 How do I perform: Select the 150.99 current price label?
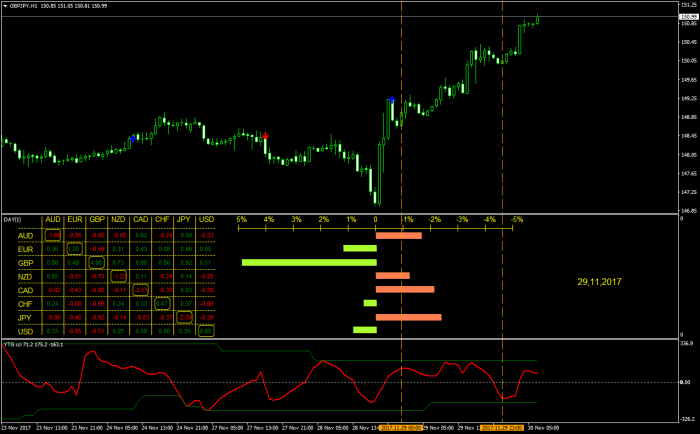(688, 17)
